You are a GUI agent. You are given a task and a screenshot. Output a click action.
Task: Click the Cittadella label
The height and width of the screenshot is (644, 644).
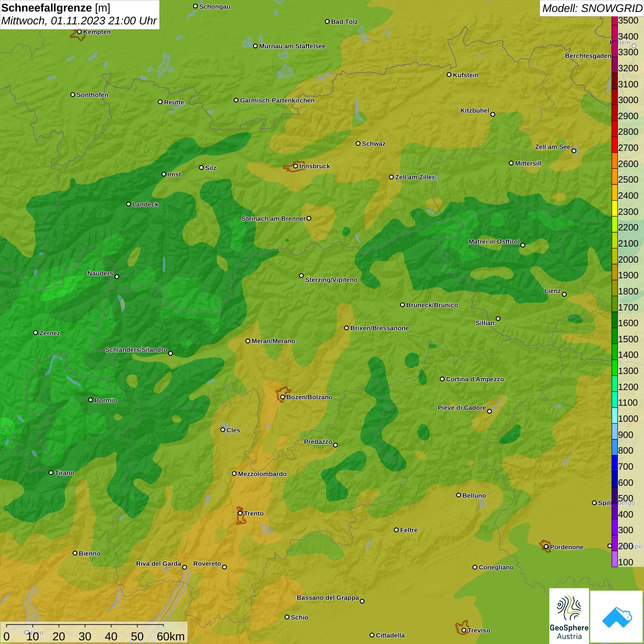point(391,635)
